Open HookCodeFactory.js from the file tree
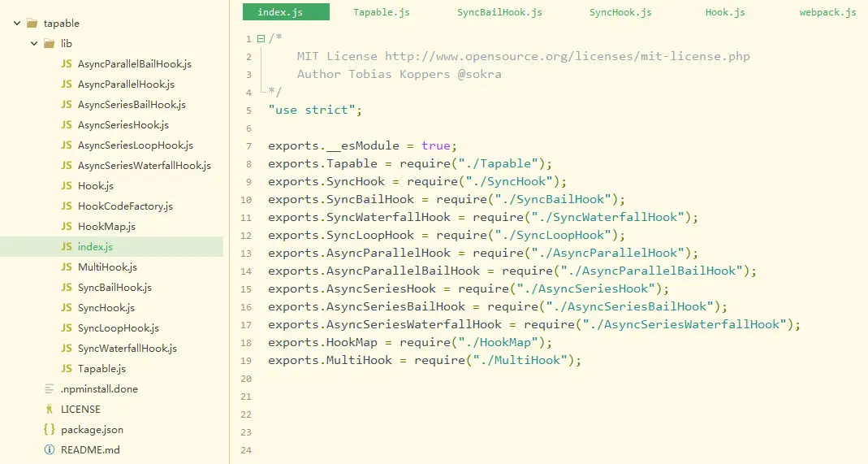868x464 pixels. 125,206
